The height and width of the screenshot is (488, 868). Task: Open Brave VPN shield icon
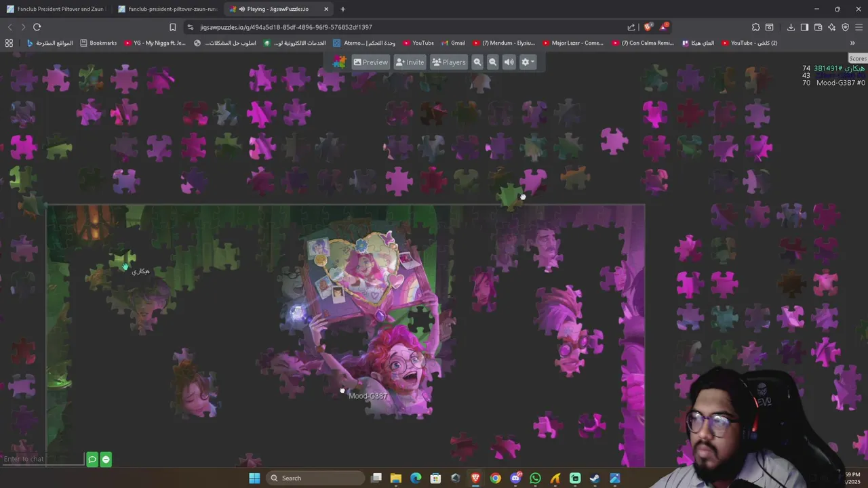tap(845, 27)
